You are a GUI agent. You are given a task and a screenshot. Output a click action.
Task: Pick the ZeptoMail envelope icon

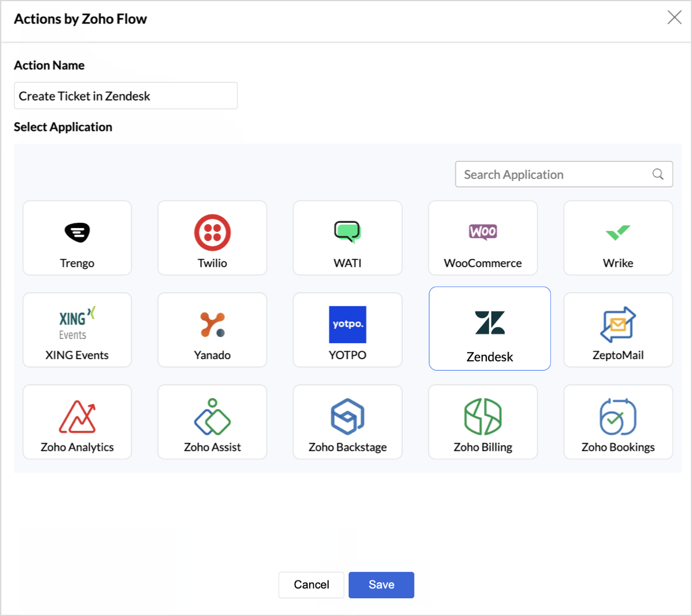618,324
